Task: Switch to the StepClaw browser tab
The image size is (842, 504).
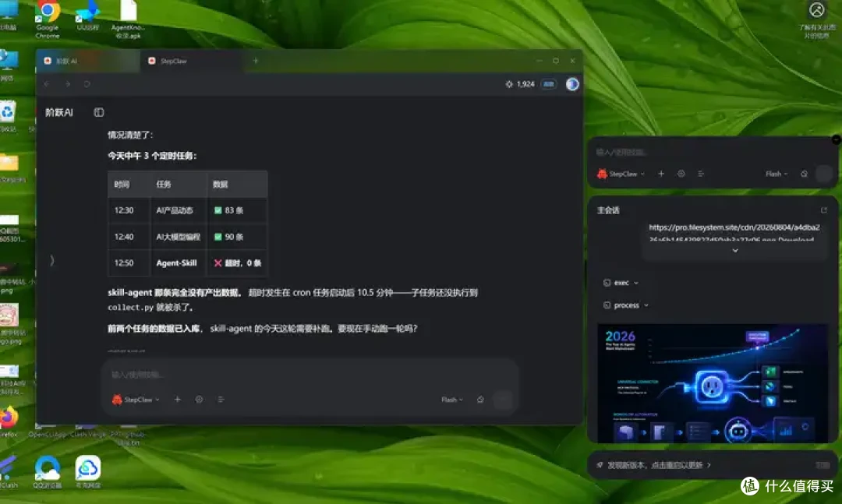Action: [191, 62]
